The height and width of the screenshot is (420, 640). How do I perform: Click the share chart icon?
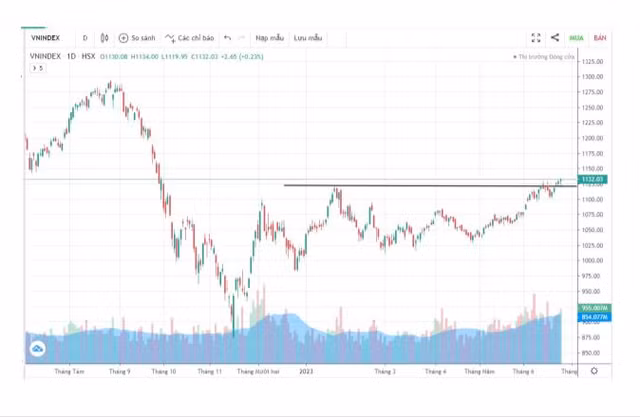555,38
